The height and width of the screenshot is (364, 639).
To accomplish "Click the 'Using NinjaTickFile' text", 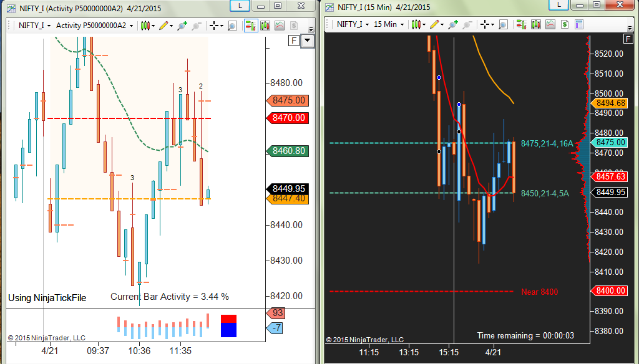I will [x=47, y=298].
